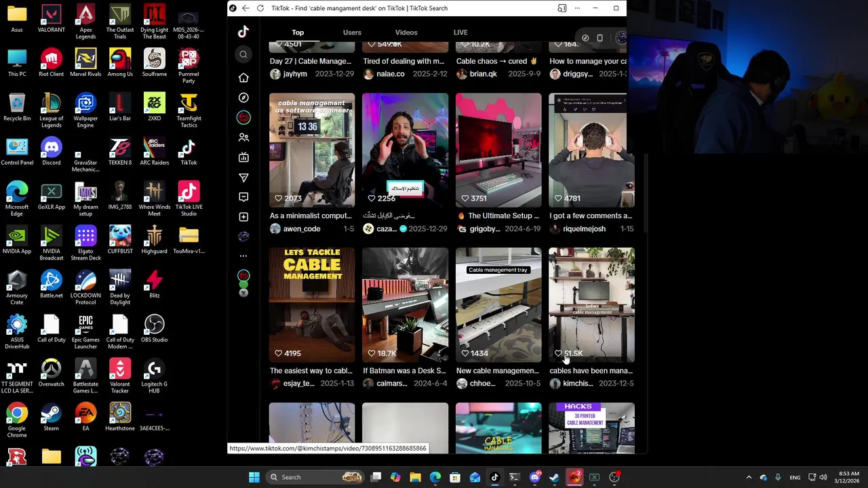
Task: Open the TikTok app in the taskbar
Action: click(x=495, y=477)
